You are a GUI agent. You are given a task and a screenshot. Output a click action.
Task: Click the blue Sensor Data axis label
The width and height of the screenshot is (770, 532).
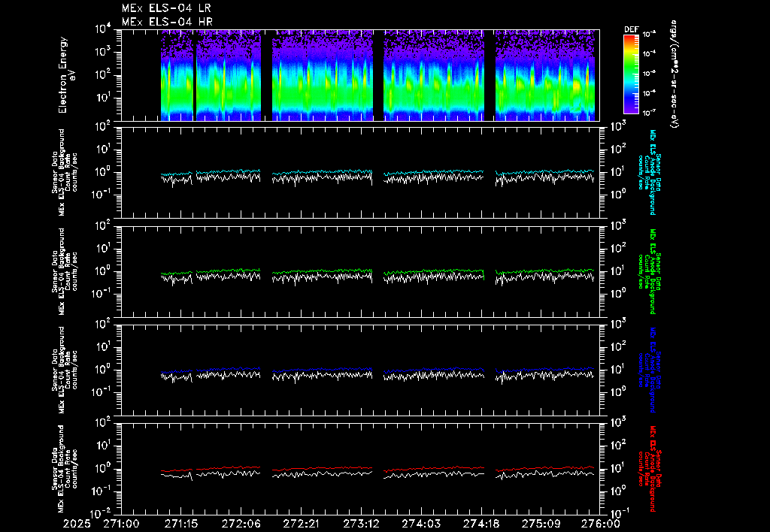pyautogui.click(x=649, y=370)
